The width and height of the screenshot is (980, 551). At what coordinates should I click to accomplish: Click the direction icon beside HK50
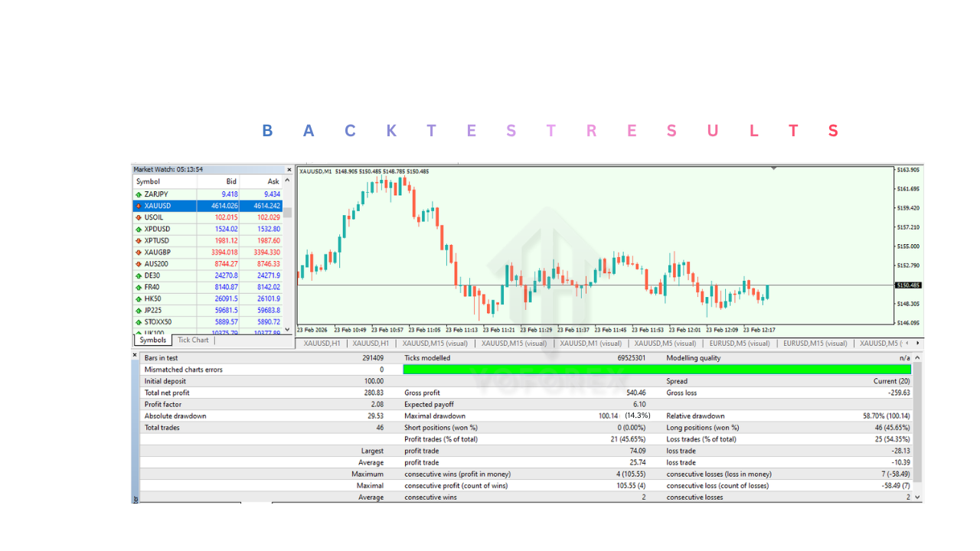tap(139, 298)
